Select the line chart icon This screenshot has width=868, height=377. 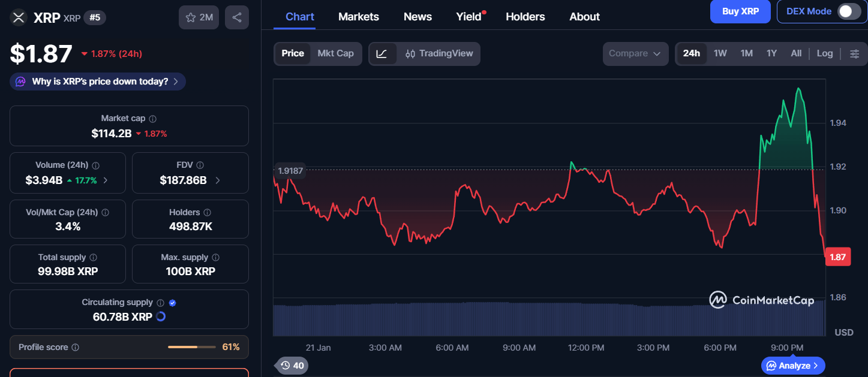pyautogui.click(x=382, y=53)
